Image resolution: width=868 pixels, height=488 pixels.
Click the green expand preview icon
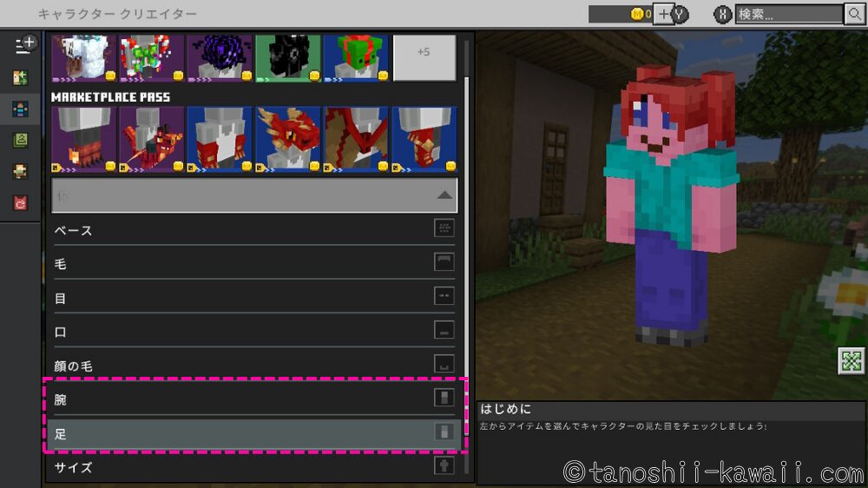(x=851, y=361)
